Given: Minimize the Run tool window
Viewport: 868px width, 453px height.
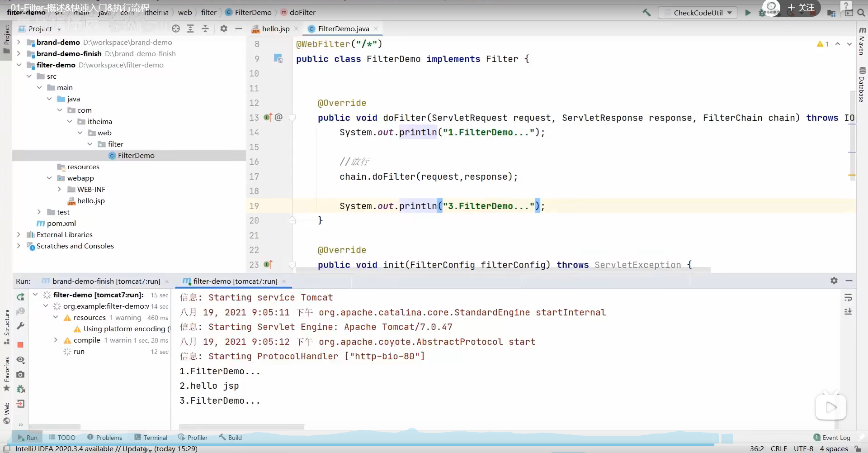Looking at the screenshot, I should (849, 281).
